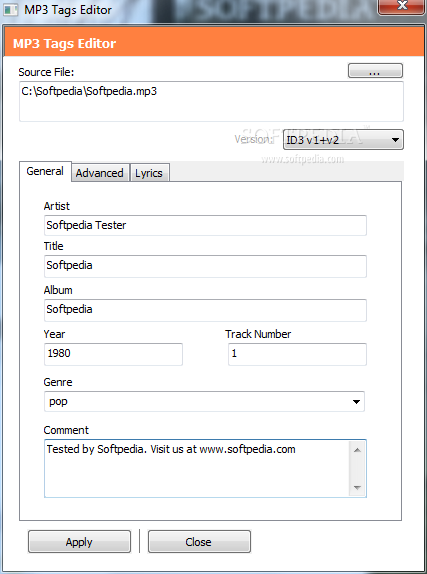Click the Genre label
Screen dimensions: 427x574
(58, 382)
